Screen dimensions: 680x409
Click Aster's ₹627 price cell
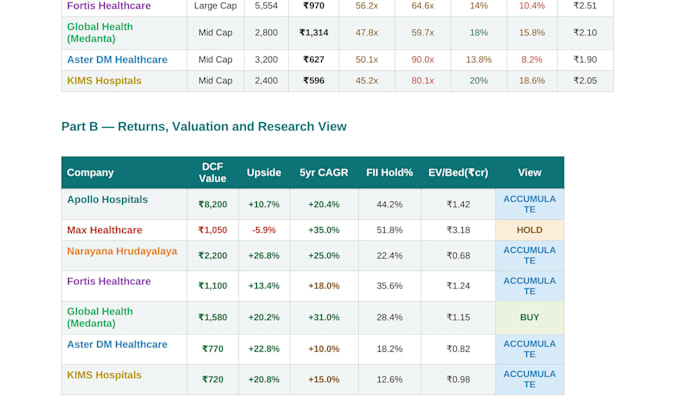click(314, 60)
